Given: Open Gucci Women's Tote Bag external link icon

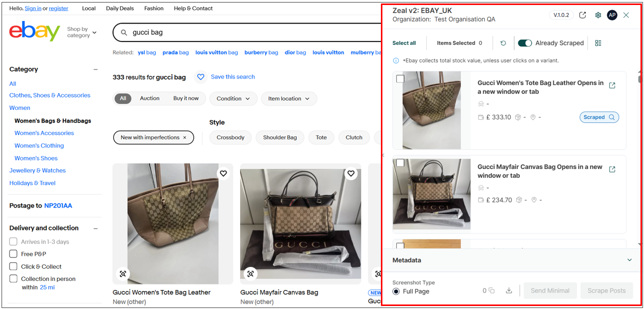Looking at the screenshot, I should click(x=613, y=85).
